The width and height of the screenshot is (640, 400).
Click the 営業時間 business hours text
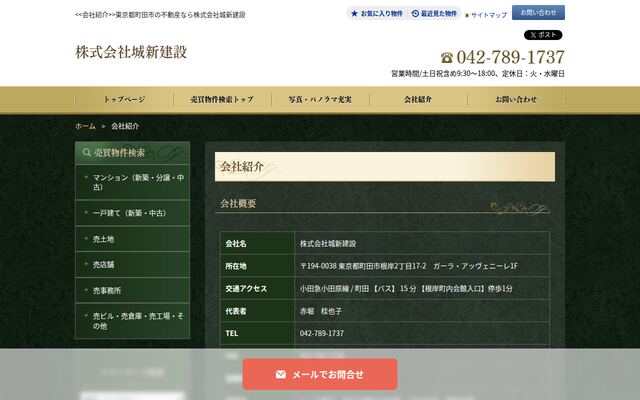tap(478, 74)
